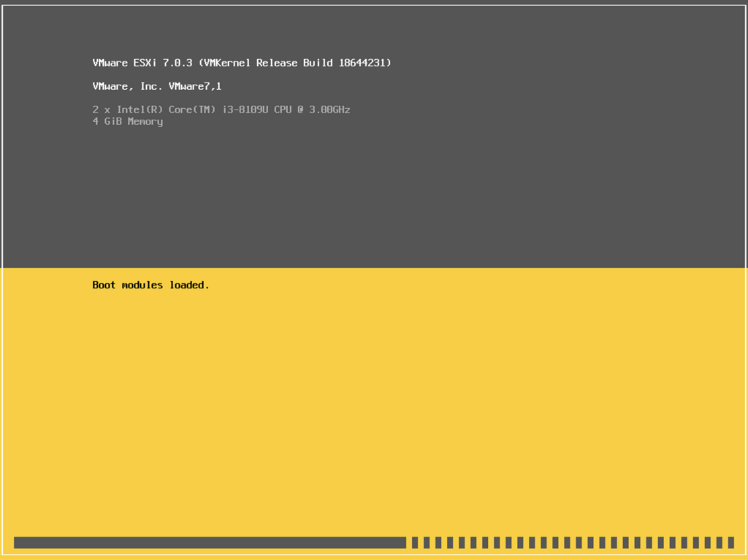Click the Intel Core i3-8109U CPU line
This screenshot has width=748, height=560.
click(x=221, y=110)
